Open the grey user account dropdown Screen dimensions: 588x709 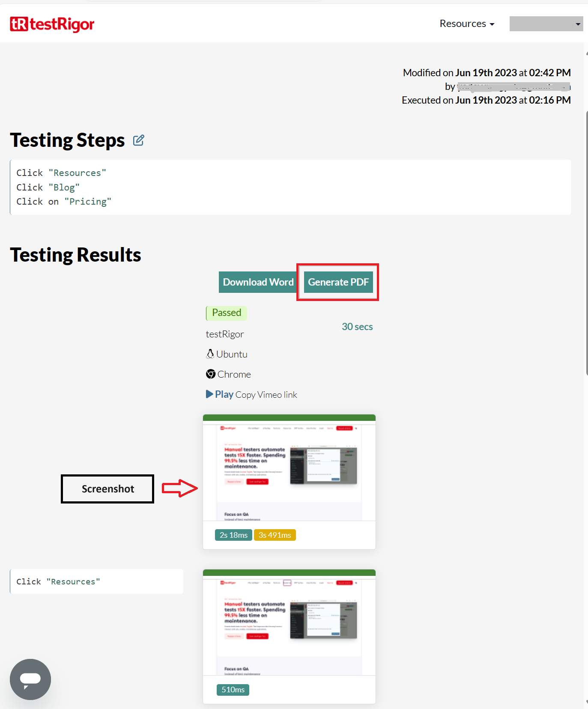coord(546,24)
